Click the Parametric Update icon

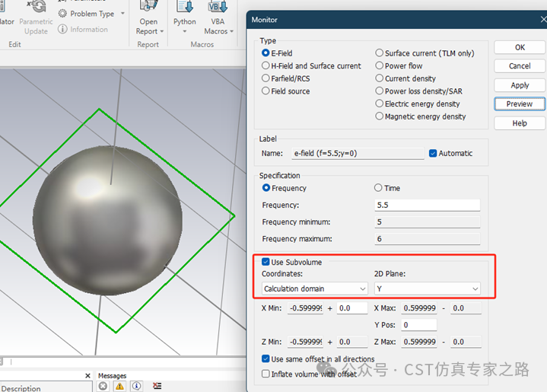[37, 6]
